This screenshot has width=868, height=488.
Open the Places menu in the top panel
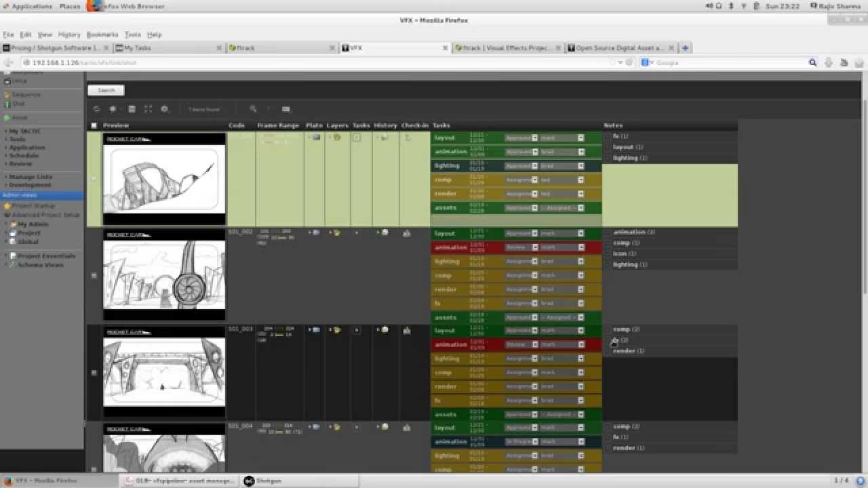[x=70, y=6]
